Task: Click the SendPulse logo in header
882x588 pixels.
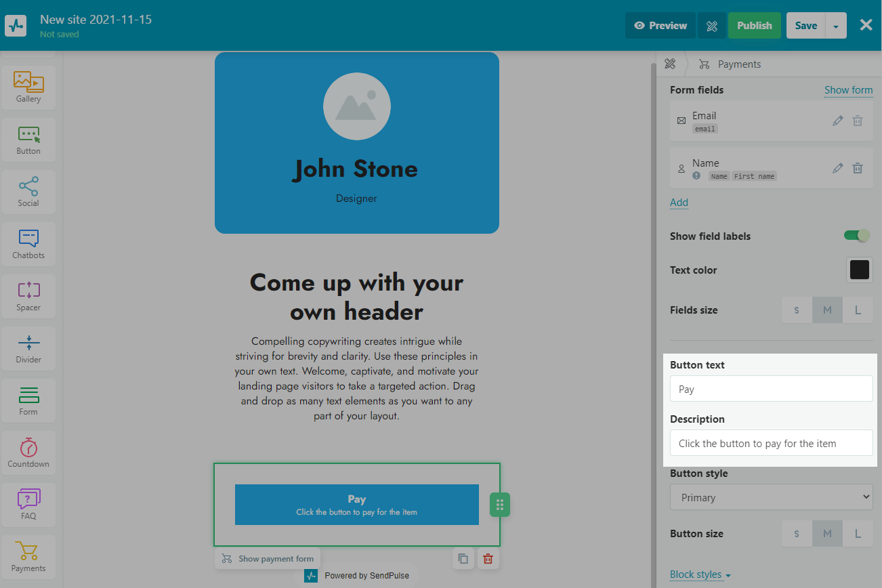Action: (x=16, y=26)
